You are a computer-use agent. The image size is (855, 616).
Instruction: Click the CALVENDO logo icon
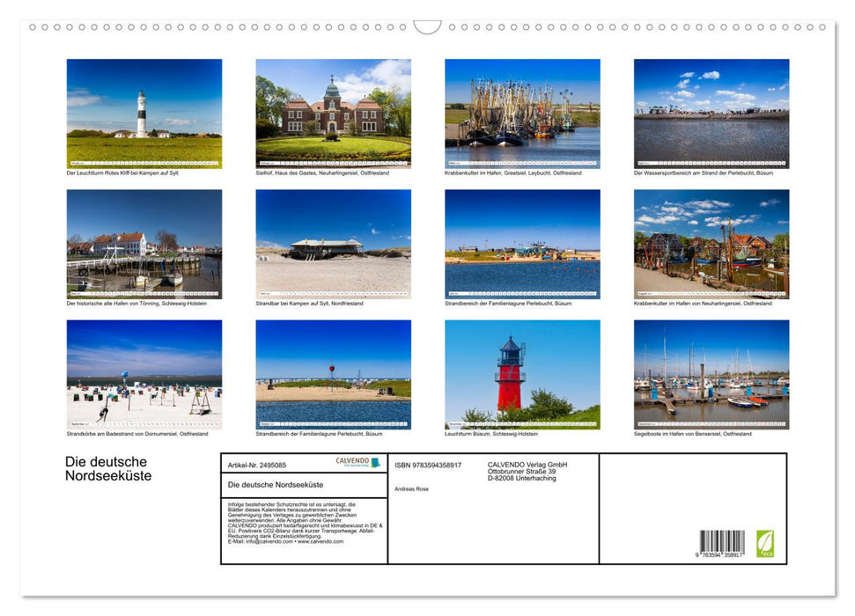[x=358, y=462]
